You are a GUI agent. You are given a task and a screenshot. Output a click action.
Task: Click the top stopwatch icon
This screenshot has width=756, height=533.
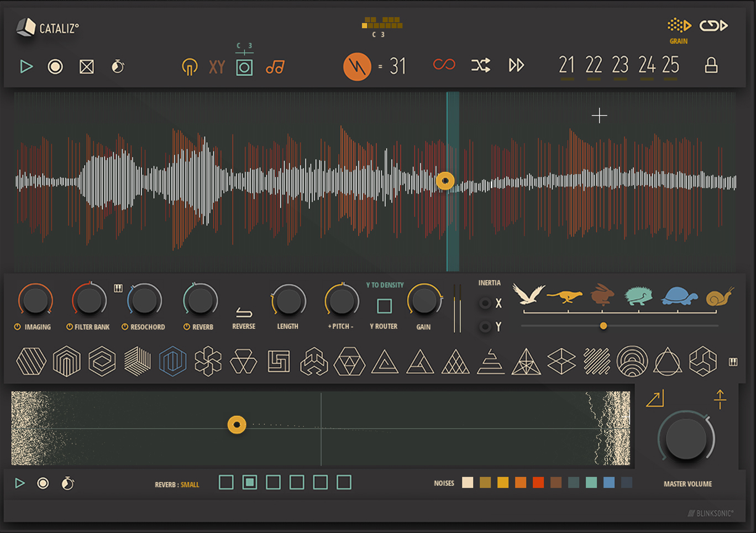tap(118, 66)
